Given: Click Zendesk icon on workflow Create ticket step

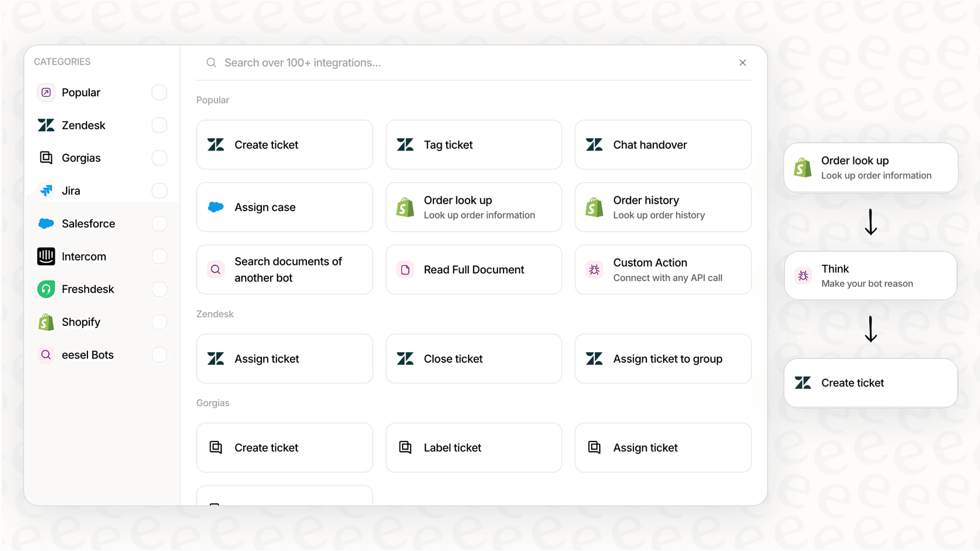Looking at the screenshot, I should tap(803, 382).
